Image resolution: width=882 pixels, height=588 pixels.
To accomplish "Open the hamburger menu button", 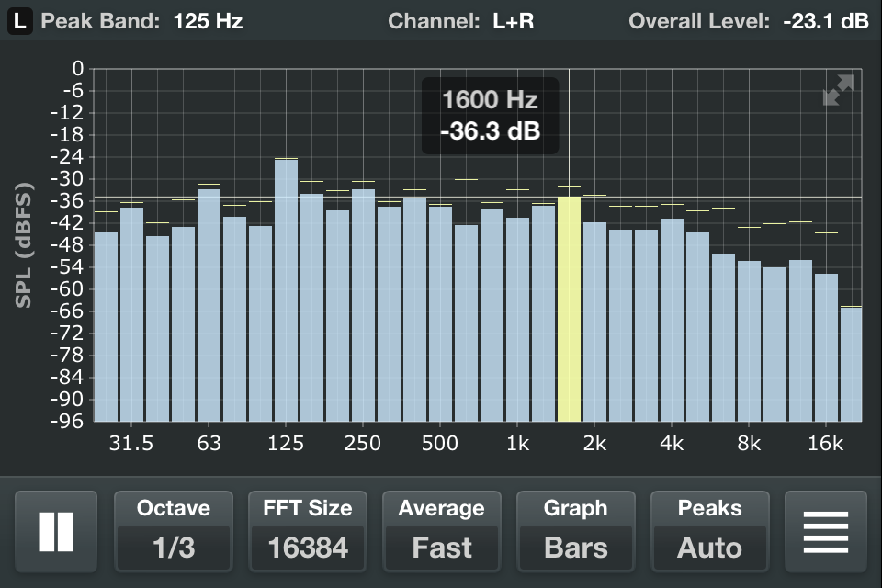I will (825, 532).
